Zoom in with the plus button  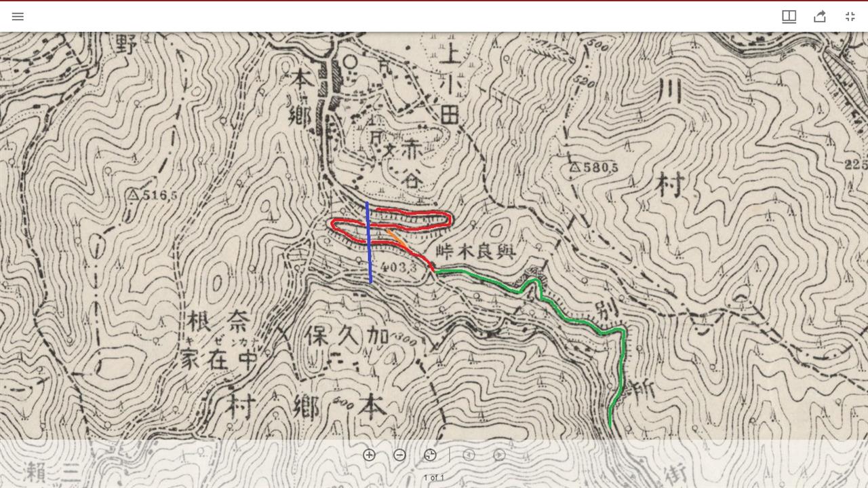369,455
